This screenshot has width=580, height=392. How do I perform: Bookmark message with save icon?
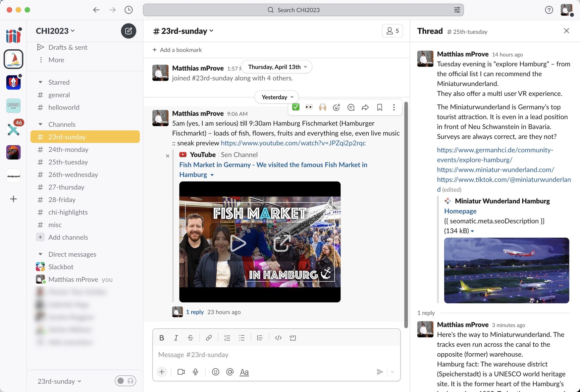click(x=380, y=107)
